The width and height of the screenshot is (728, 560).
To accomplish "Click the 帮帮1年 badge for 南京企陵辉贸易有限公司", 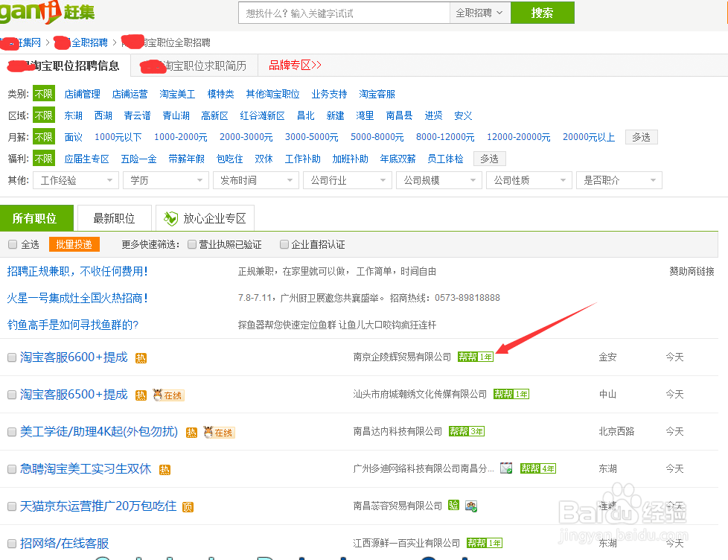I will tap(476, 357).
